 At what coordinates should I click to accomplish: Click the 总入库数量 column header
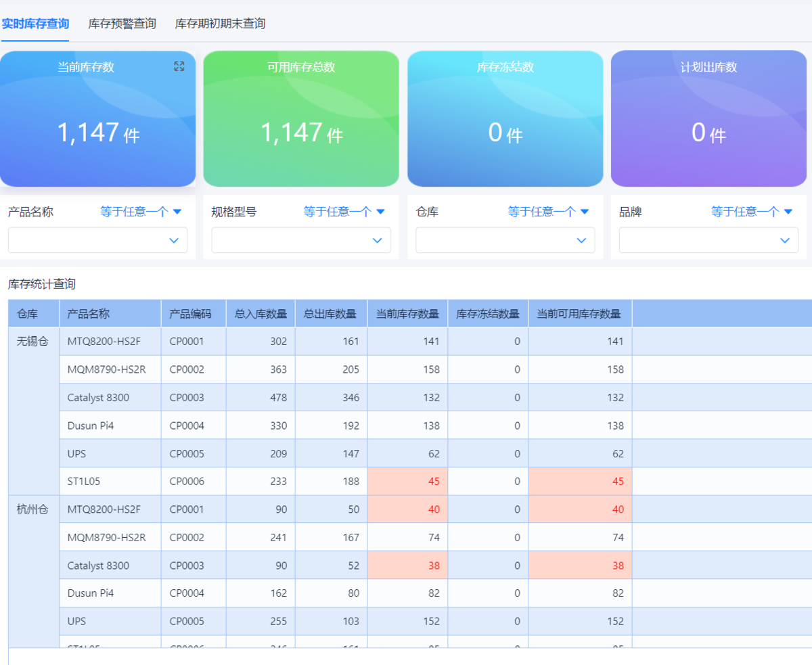(261, 314)
